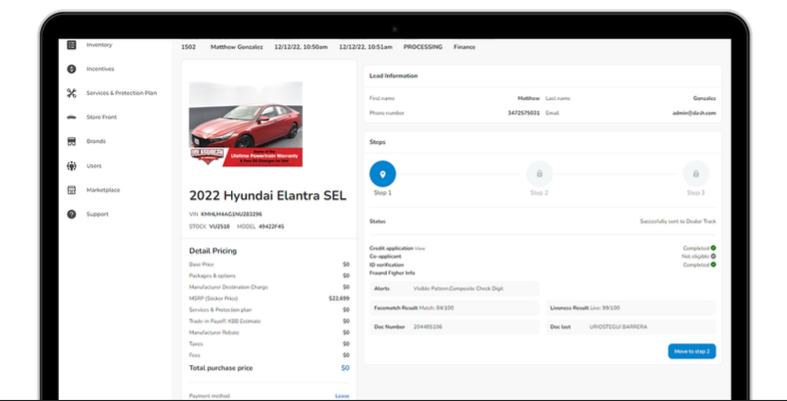Click the Lease payment method link
The width and height of the screenshot is (787, 401).
tap(342, 396)
